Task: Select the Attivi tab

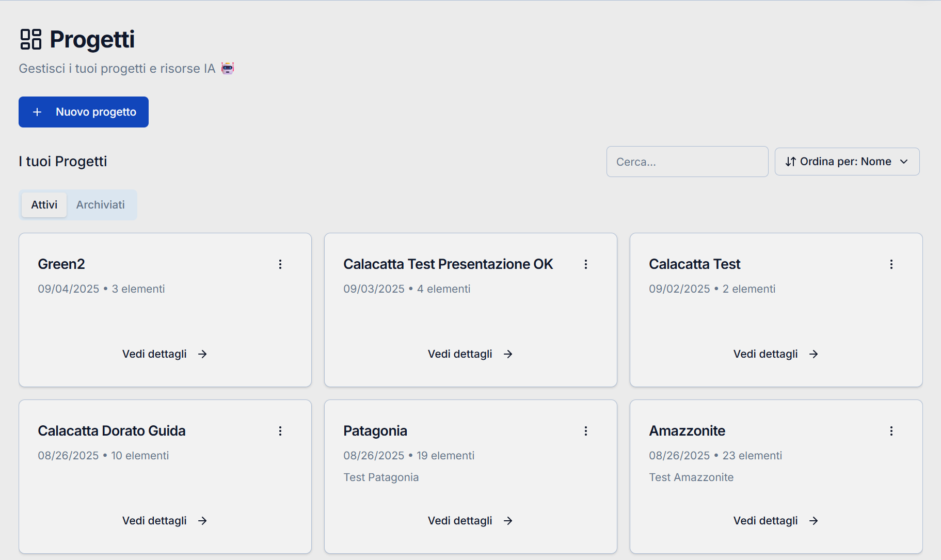Action: pos(44,205)
